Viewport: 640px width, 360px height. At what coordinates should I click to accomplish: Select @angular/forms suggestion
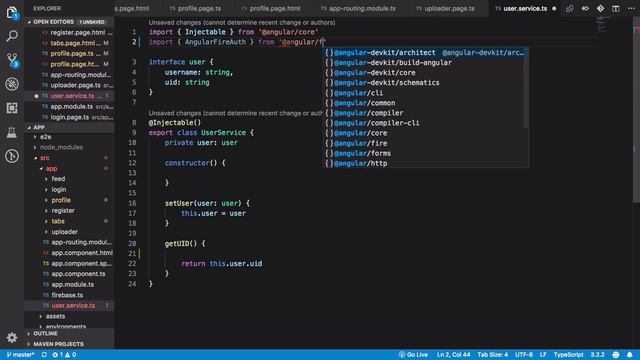tap(423, 153)
